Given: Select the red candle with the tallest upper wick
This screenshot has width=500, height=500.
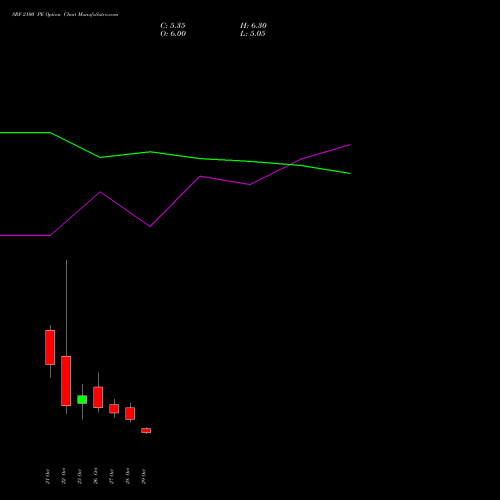Looking at the screenshot, I should [66, 381].
